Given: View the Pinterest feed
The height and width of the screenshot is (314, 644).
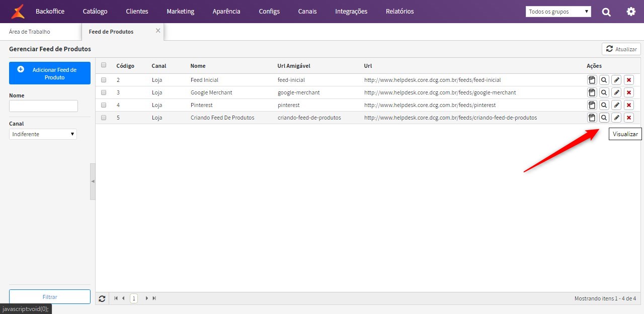Looking at the screenshot, I should click(604, 105).
